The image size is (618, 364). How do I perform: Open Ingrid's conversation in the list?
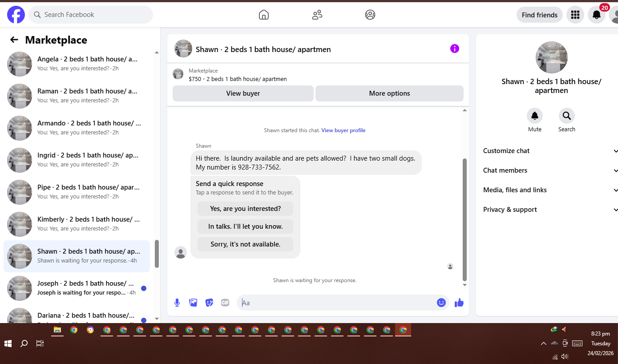point(77,160)
